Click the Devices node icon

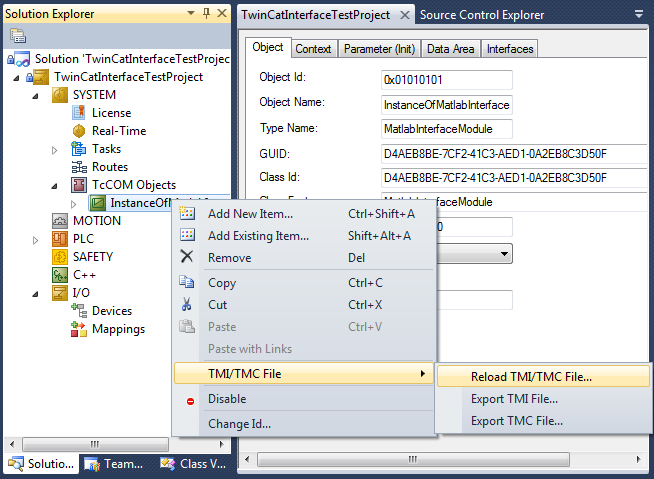click(79, 310)
